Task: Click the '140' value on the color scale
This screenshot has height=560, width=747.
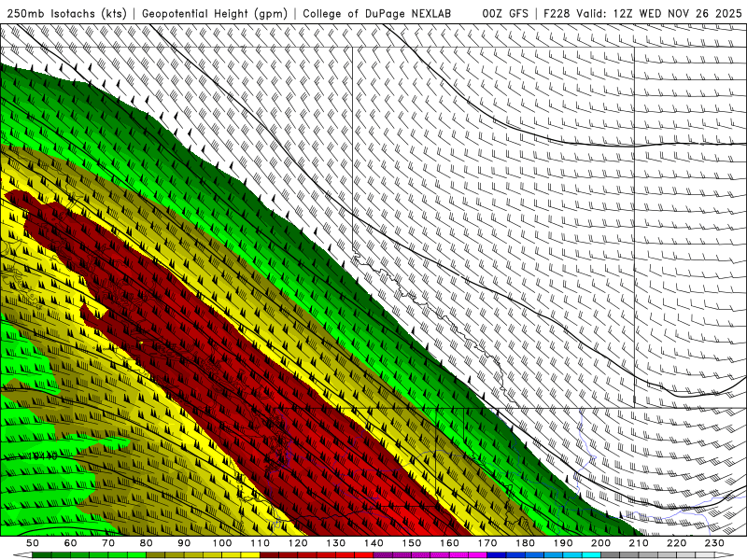Action: pos(373,543)
